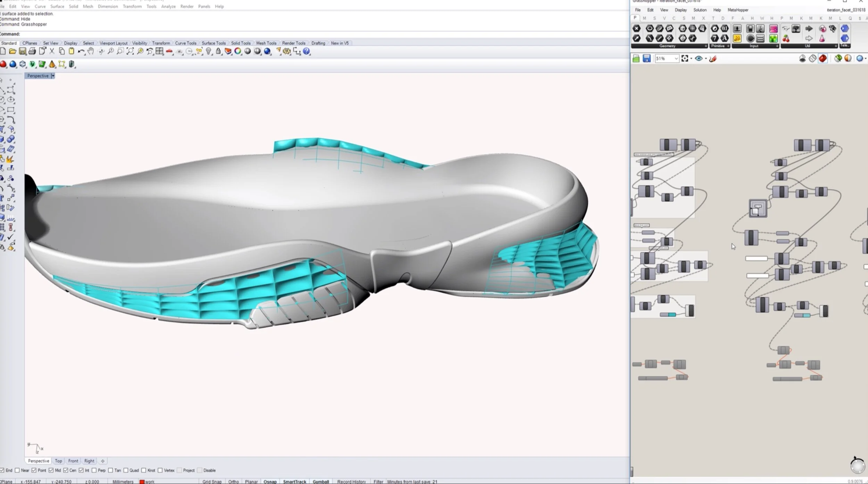Switch to the Top viewport tab
Screen dimensions: 868x484
(58, 461)
